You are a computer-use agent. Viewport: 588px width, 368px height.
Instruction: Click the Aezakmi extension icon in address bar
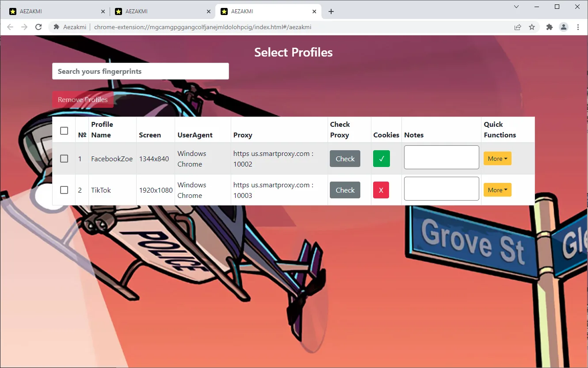pyautogui.click(x=57, y=27)
